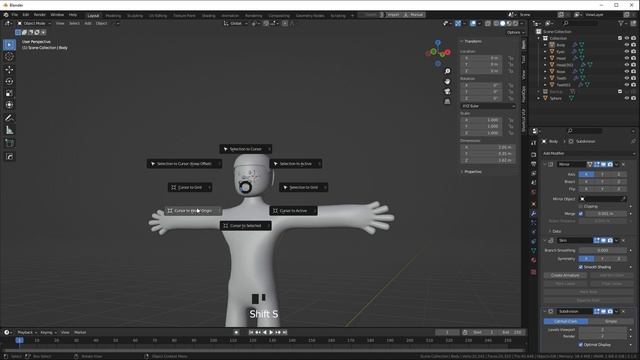
Task: Choose Cursor to World Origin pie option
Action: [x=193, y=211]
